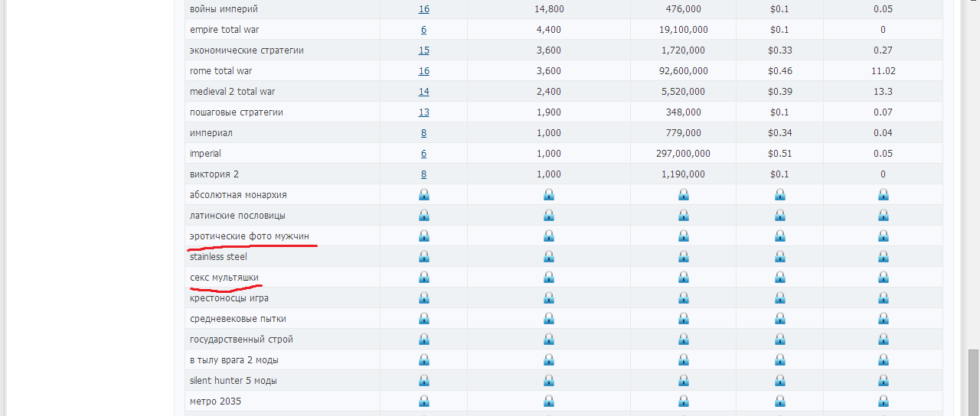Viewport: 980px width, 416px height.
Task: Open link 13 for пошаговые стратегии
Action: click(x=424, y=112)
